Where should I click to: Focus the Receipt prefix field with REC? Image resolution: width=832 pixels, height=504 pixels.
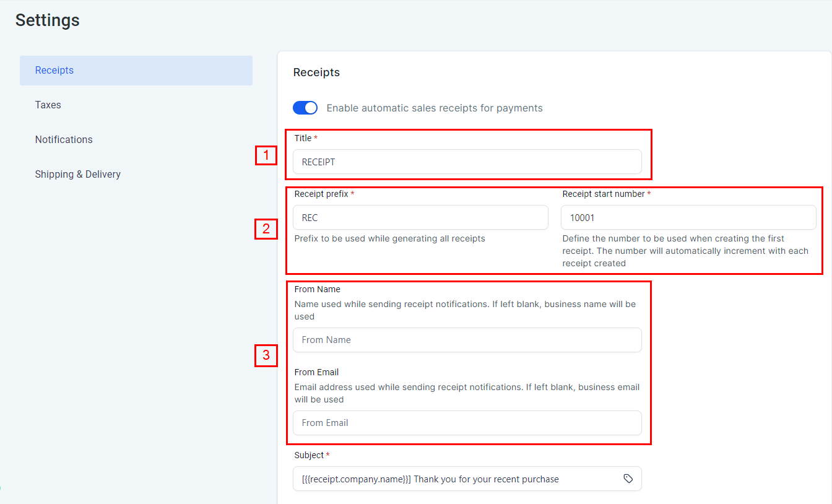click(420, 217)
